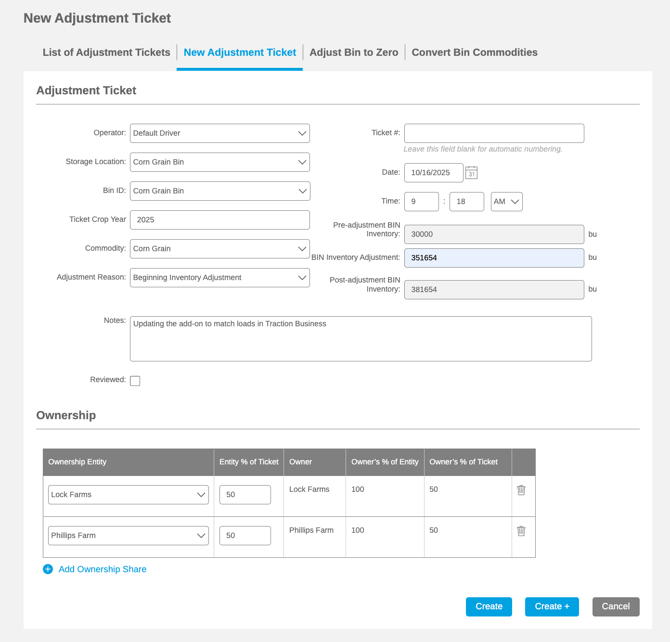Viewport: 670px width, 642px height.
Task: Open the Adjust Bin to Zero tab
Action: click(354, 53)
